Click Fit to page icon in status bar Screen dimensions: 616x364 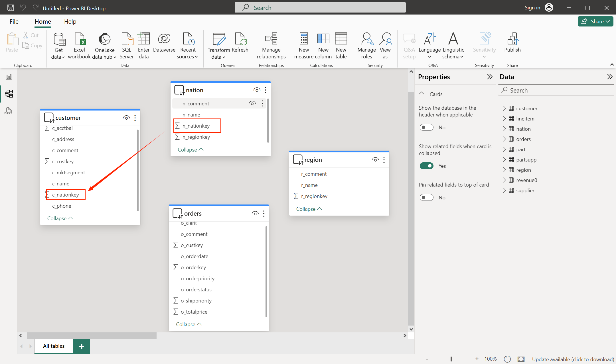tap(521, 359)
